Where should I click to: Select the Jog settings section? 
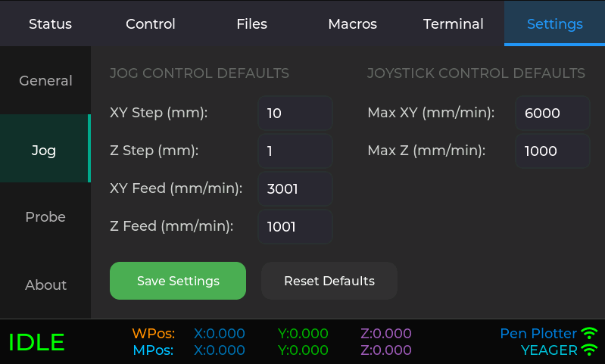coord(44,150)
